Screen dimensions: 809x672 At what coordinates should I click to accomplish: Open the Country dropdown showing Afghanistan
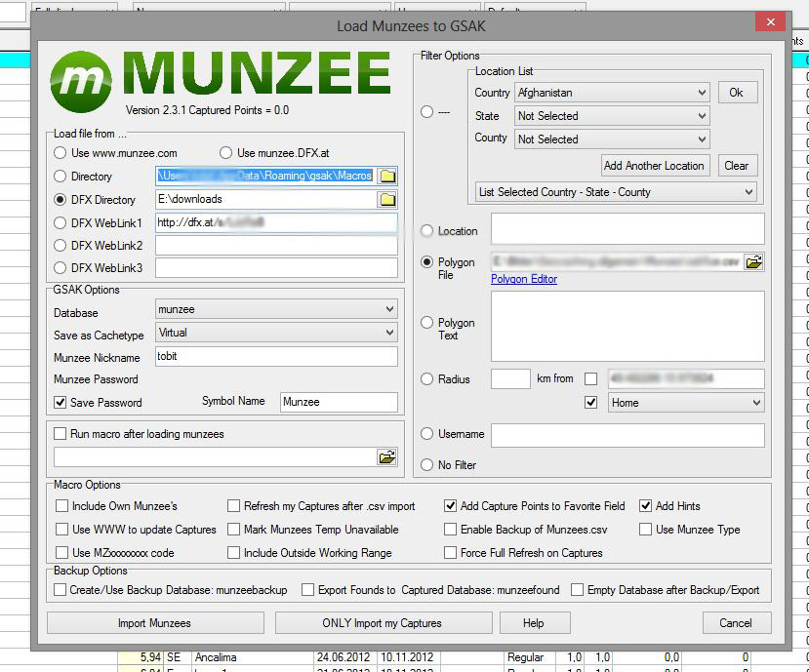click(612, 93)
